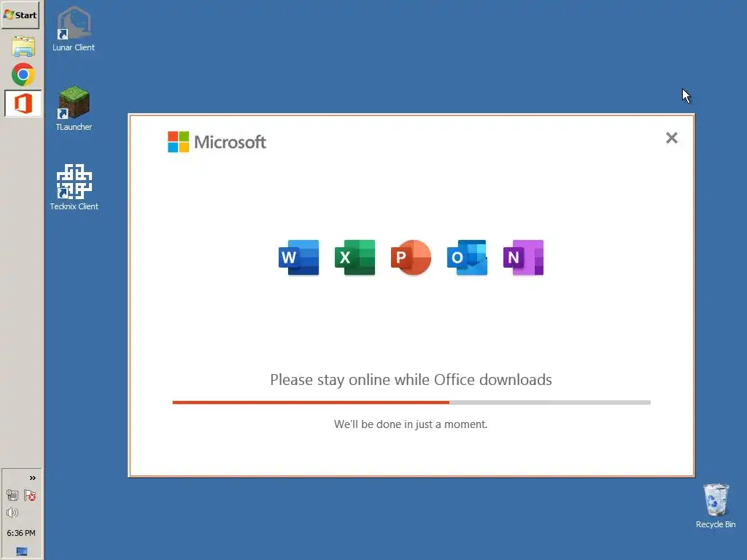Click the PowerPoint icon in the installer
Image resolution: width=747 pixels, height=560 pixels.
(411, 257)
